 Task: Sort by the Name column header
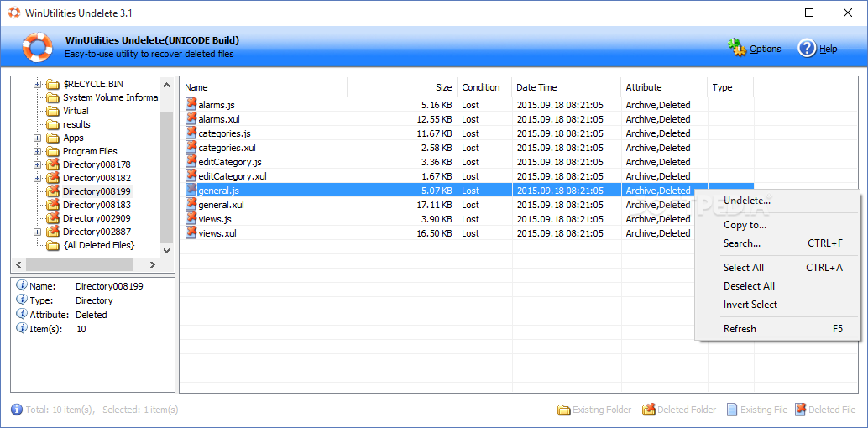(x=264, y=87)
